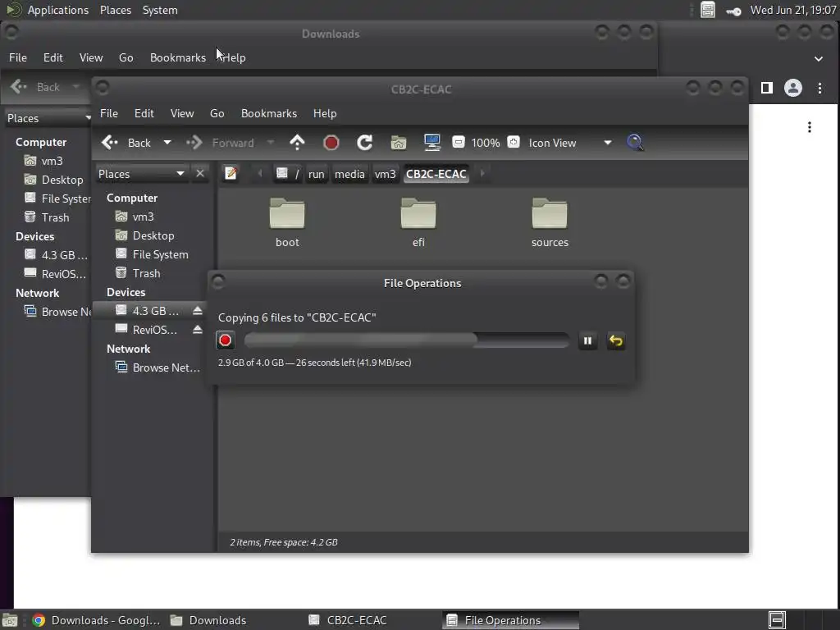This screenshot has width=840, height=630.
Task: Click the clock Wed Jun 21, 19:07
Action: pos(793,10)
